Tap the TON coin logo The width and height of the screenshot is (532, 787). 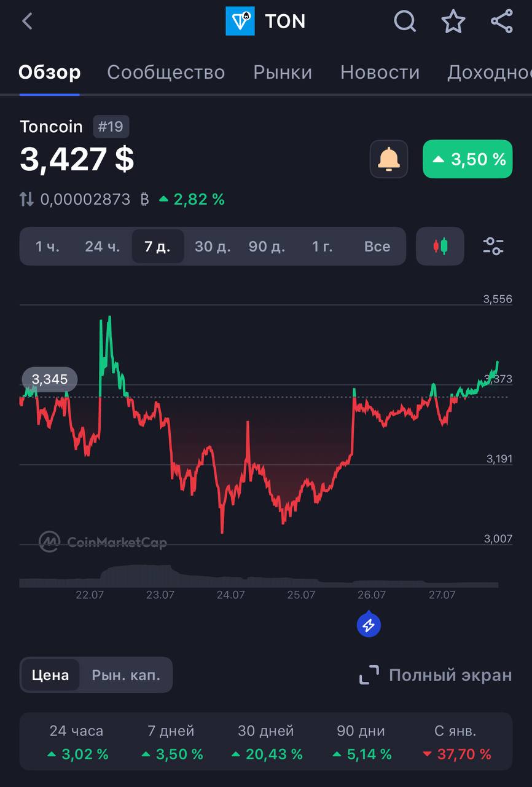240,22
